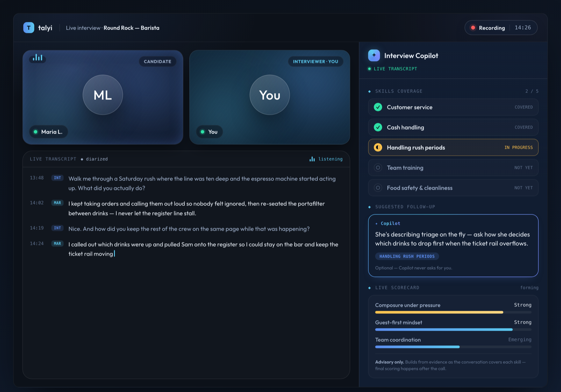Viewport: 561px width, 392px height.
Task: Click the transcript line starting 'Nice. And how did you'
Action: (189, 229)
